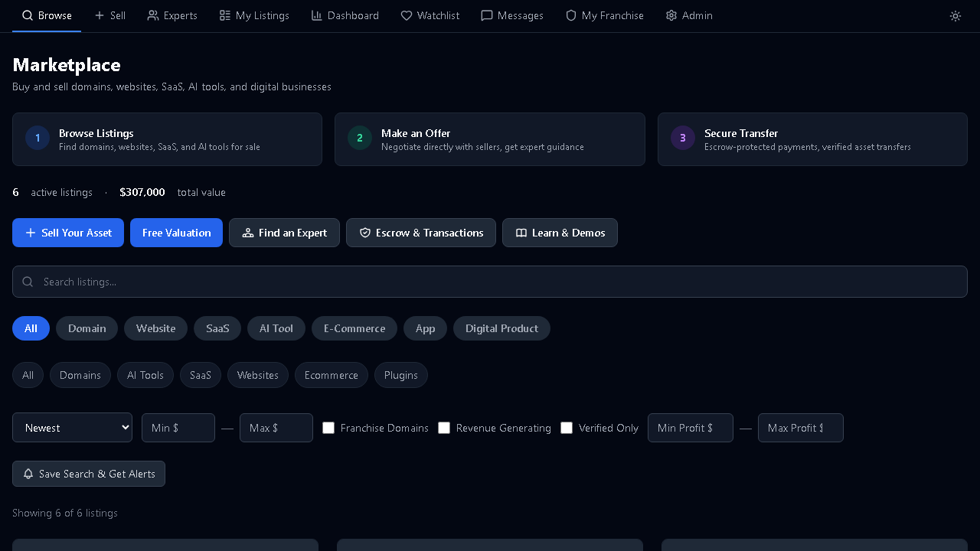Select the E-Commerce filter tab

[x=354, y=328]
